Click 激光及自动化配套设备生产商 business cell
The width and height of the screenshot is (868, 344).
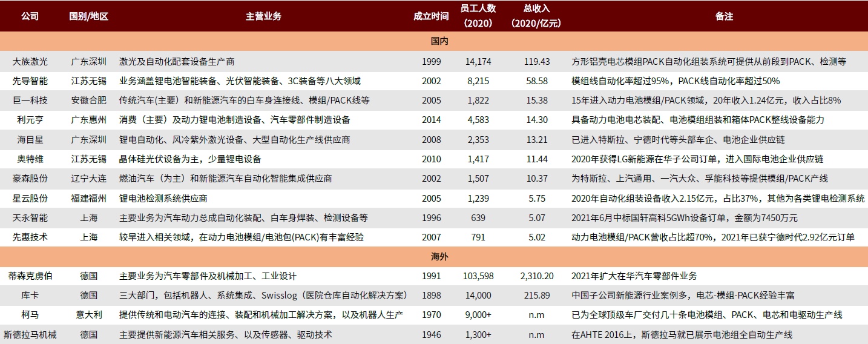pyautogui.click(x=177, y=62)
